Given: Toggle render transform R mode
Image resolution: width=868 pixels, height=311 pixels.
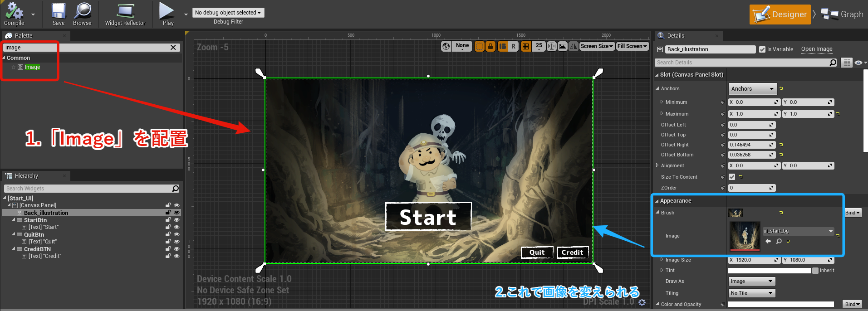Looking at the screenshot, I should pos(514,46).
